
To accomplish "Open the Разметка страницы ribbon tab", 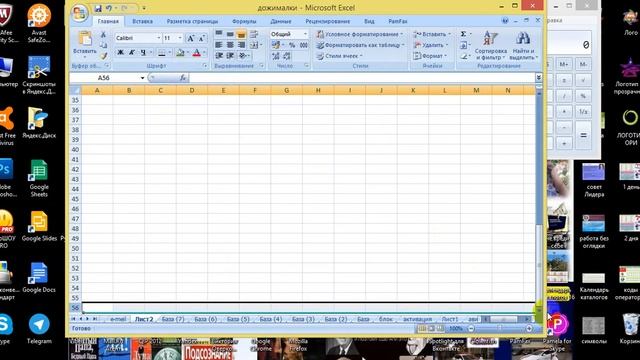I will pos(192,21).
